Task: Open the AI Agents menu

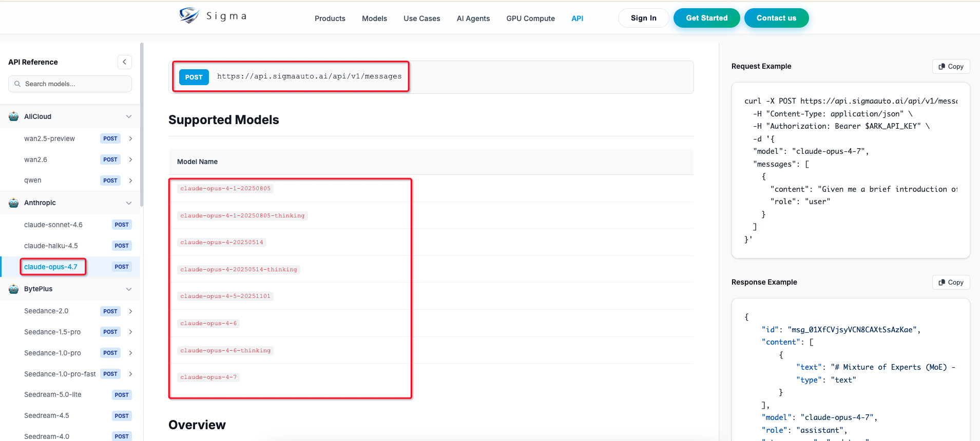Action: tap(473, 18)
